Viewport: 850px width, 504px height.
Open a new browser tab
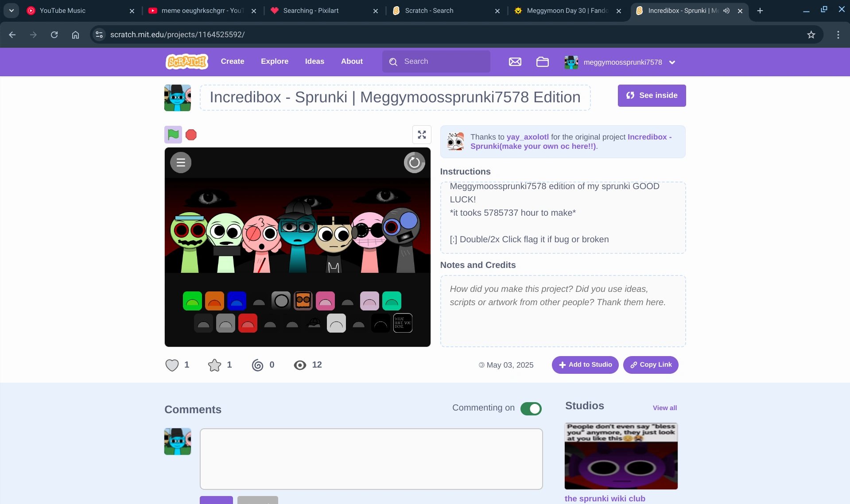tap(760, 11)
